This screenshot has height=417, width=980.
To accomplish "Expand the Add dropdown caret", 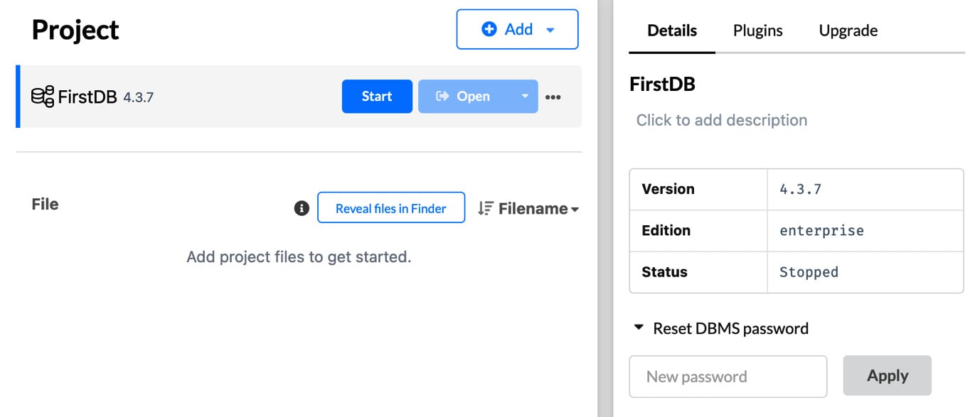I will [550, 30].
